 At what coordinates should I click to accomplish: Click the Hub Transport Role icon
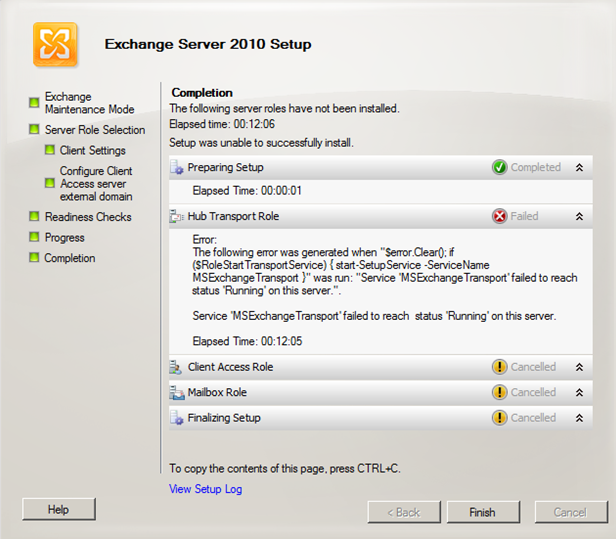[177, 216]
